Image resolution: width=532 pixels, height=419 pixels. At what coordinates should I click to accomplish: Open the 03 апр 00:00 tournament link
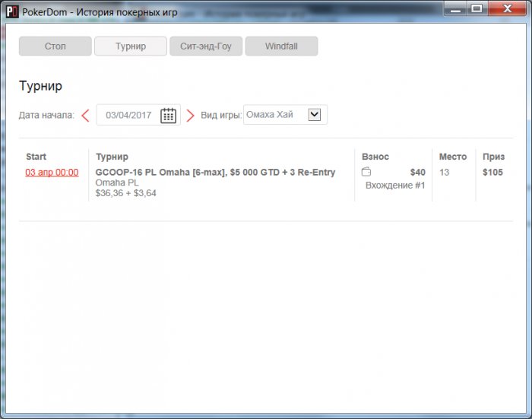[52, 172]
